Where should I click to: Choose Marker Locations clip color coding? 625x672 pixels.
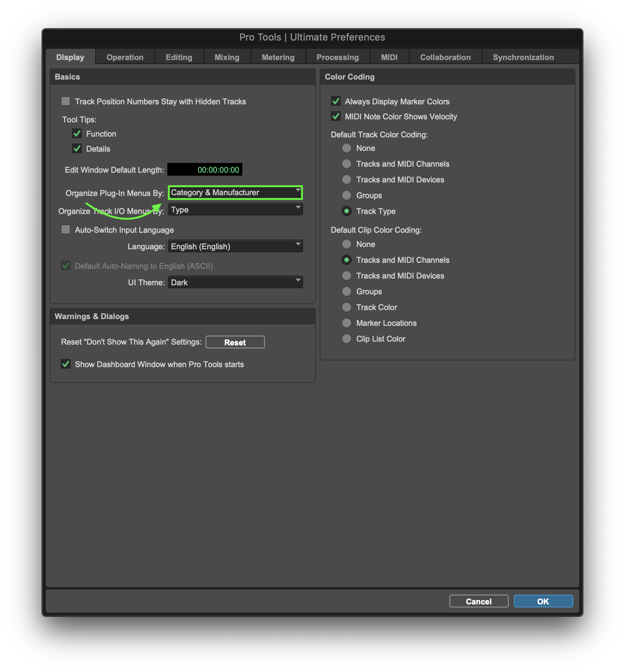point(347,323)
